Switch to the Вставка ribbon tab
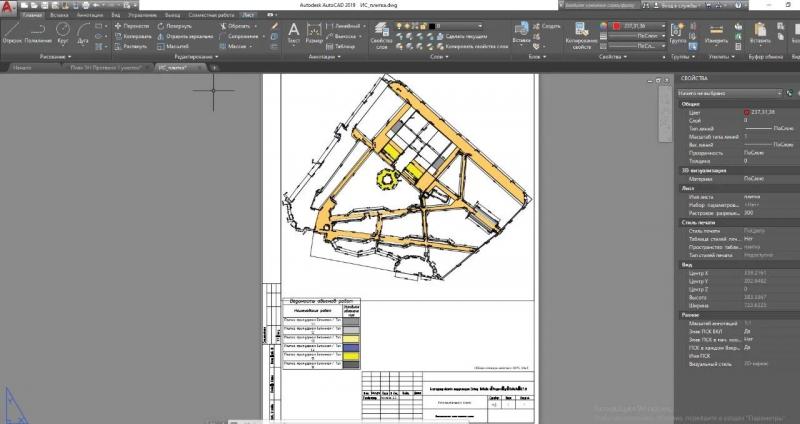Viewport: 800px width, 424px height. [x=59, y=15]
